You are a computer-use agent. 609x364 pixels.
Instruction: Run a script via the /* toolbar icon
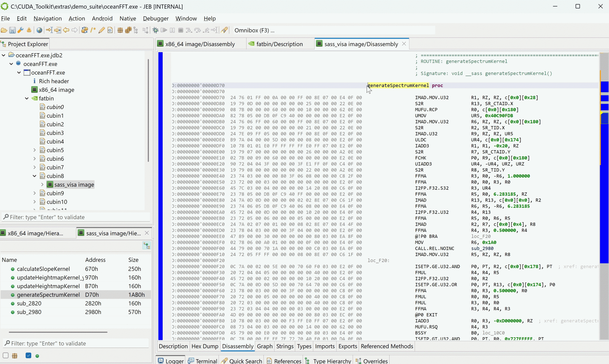coord(93,30)
